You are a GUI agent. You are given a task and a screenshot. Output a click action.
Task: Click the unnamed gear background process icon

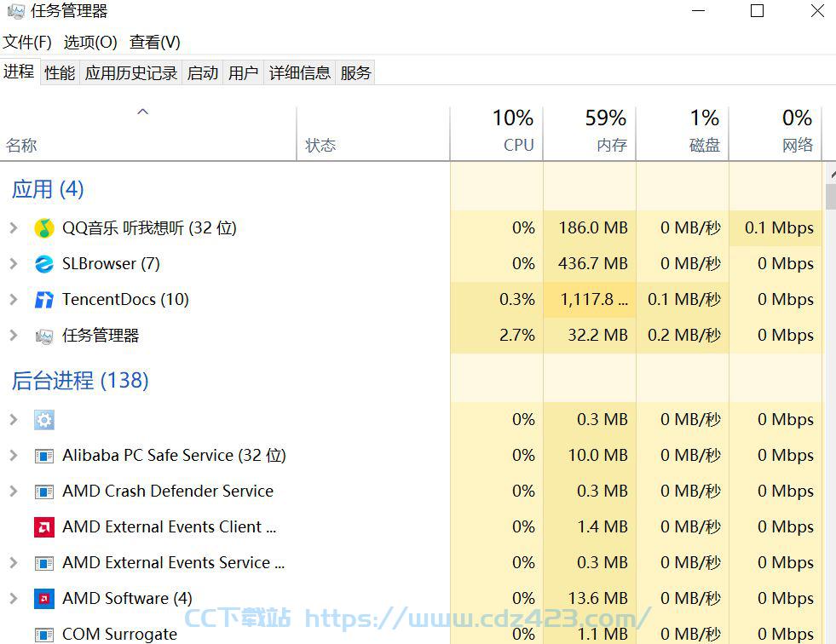(43, 420)
